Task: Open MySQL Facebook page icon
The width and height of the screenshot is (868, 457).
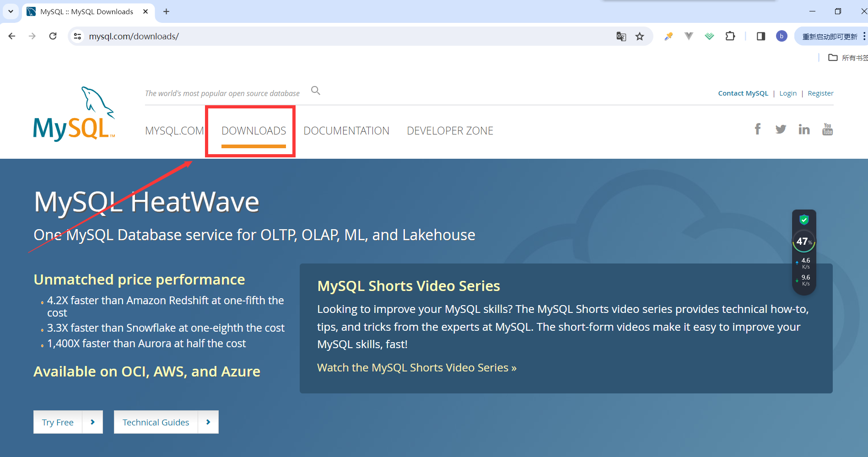Action: [758, 129]
